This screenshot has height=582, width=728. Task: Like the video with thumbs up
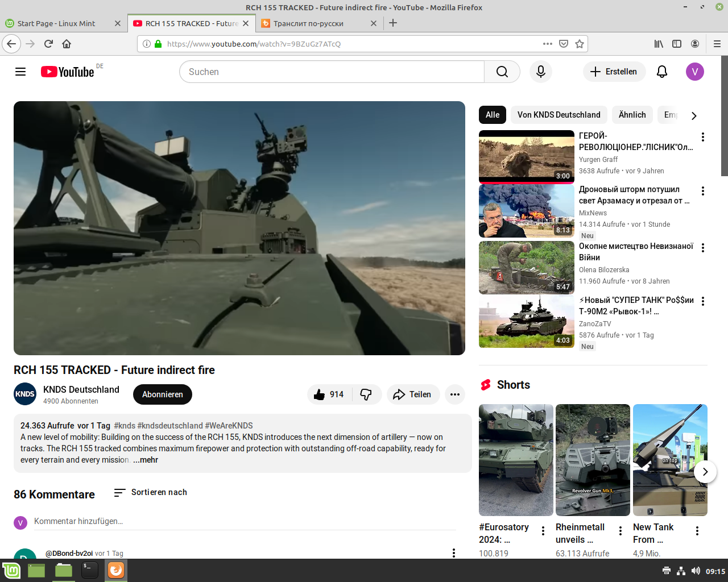(329, 394)
